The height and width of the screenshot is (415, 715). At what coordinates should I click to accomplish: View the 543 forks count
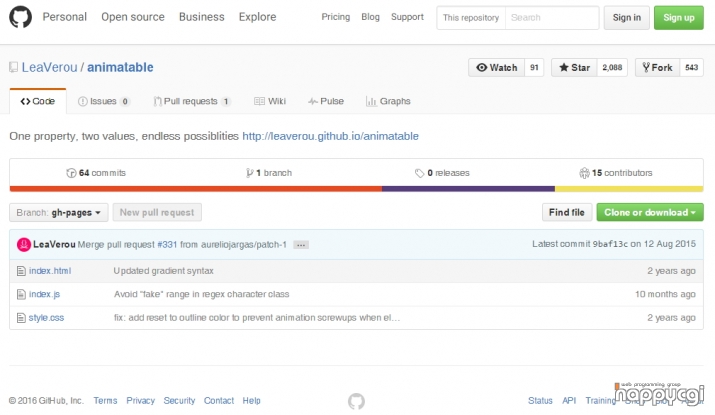(692, 67)
